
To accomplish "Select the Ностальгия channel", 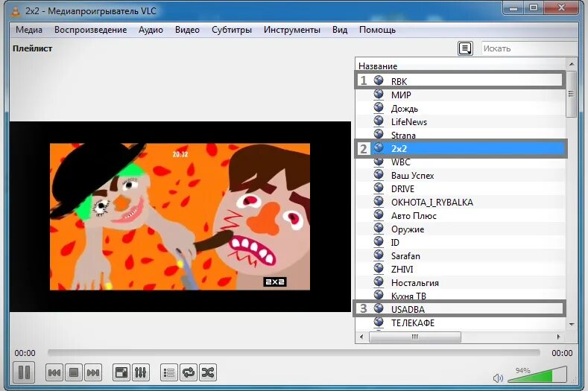I will tap(461, 283).
